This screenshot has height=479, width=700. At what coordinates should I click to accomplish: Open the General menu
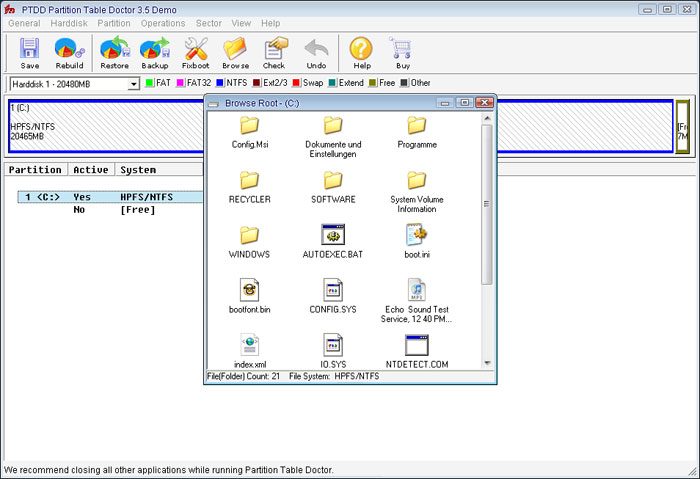pyautogui.click(x=24, y=23)
